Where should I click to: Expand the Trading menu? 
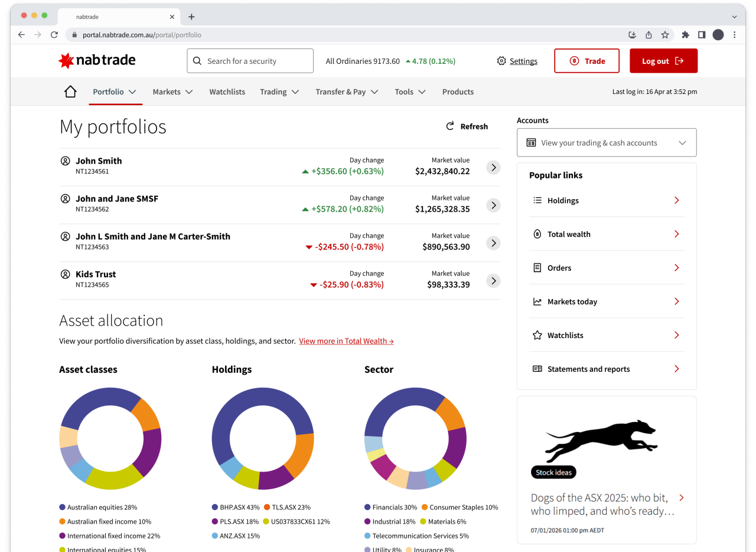point(279,92)
